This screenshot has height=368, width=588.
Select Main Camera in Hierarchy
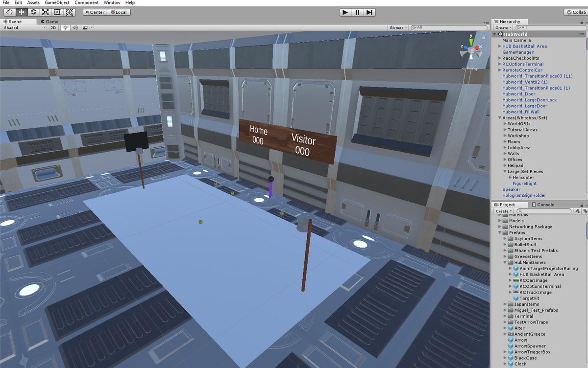pyautogui.click(x=516, y=40)
